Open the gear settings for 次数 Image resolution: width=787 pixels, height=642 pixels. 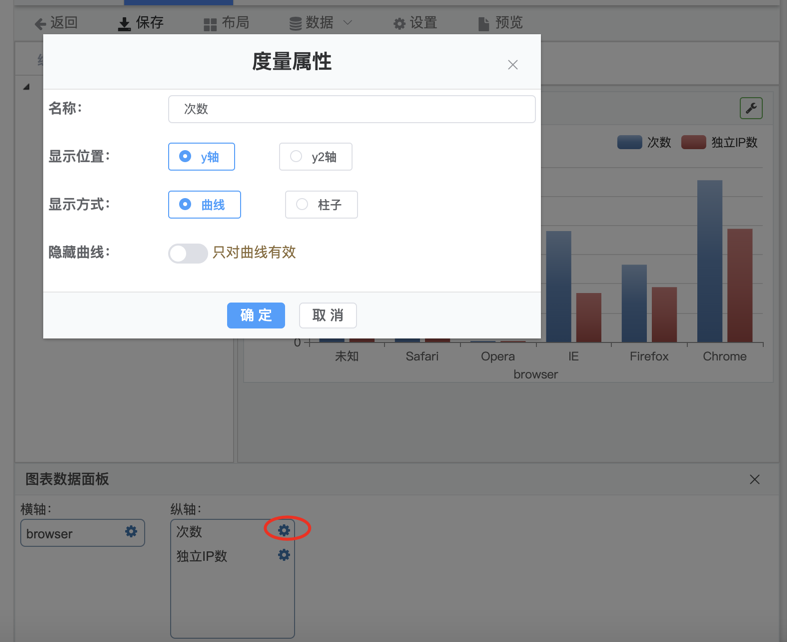(284, 530)
